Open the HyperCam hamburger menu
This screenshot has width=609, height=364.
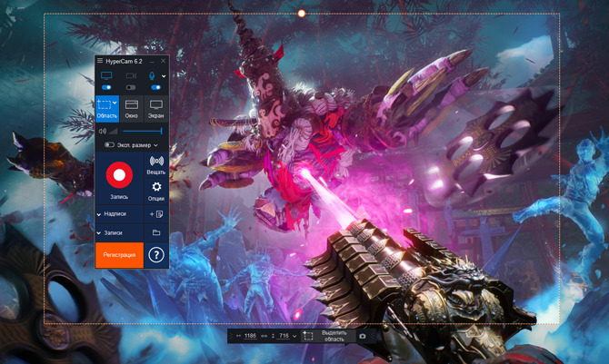[100, 61]
